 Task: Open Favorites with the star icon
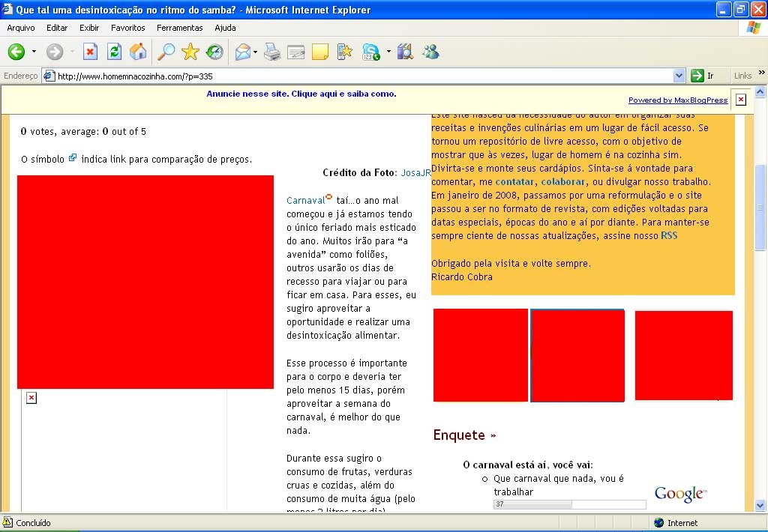(x=190, y=52)
